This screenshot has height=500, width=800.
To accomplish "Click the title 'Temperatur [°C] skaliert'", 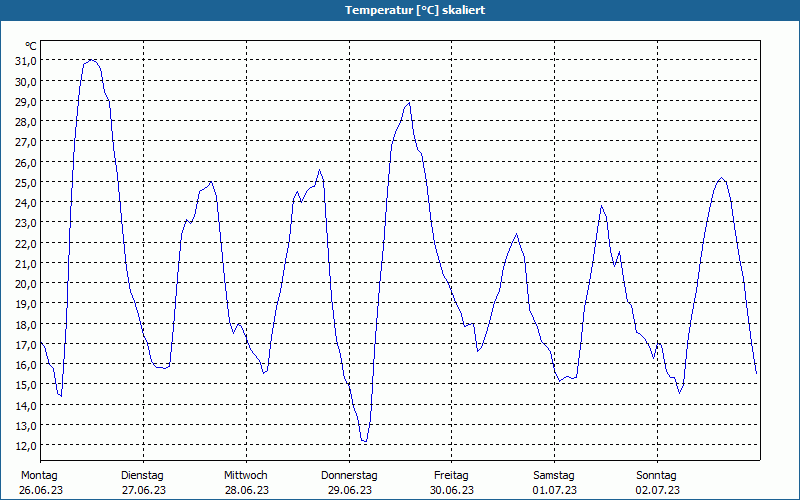I will pos(415,10).
